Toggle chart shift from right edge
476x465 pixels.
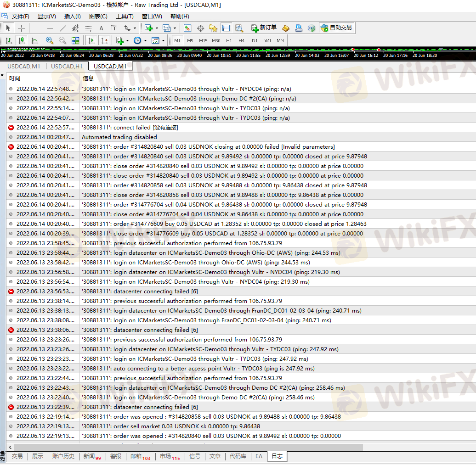tap(104, 41)
